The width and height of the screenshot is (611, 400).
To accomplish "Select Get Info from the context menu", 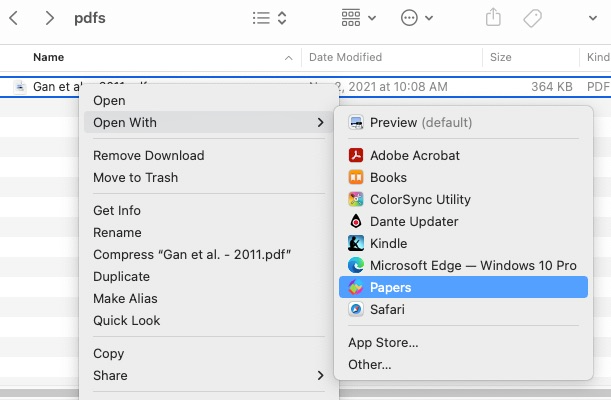I will click(x=117, y=210).
